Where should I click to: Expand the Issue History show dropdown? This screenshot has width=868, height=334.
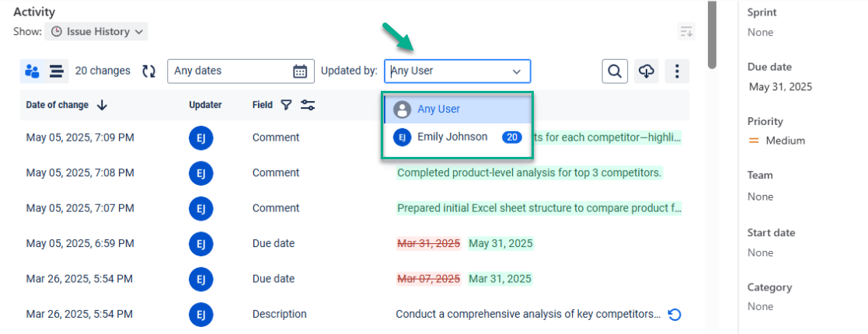(96, 32)
